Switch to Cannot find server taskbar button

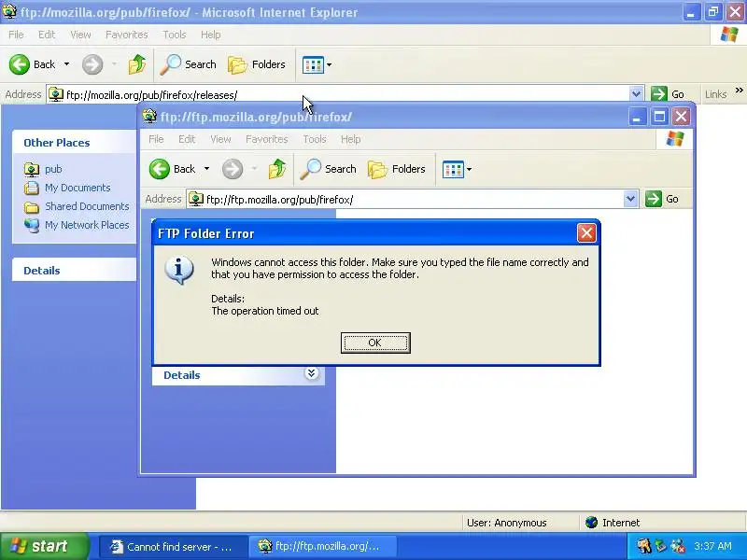(x=174, y=547)
